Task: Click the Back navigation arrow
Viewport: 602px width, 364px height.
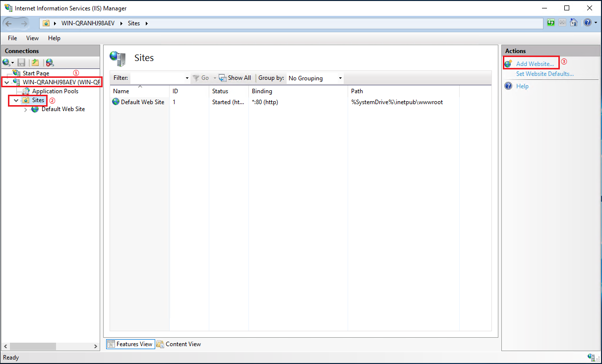Action: [9, 23]
